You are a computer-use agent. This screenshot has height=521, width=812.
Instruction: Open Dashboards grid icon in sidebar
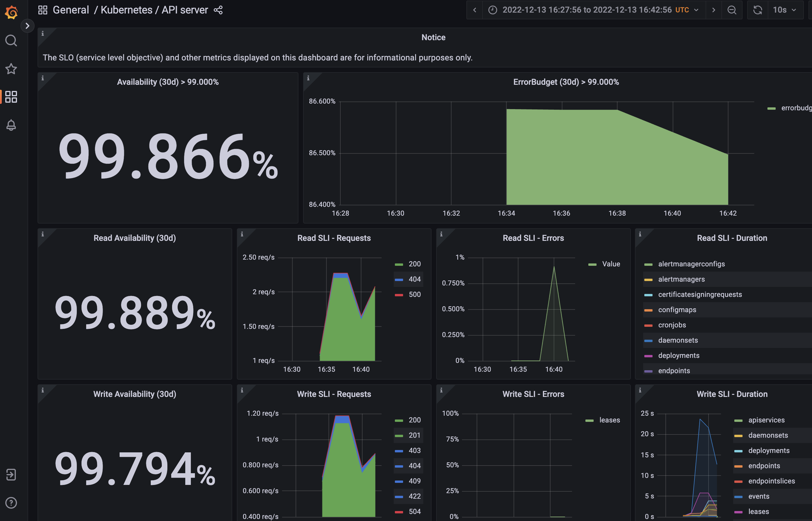click(x=11, y=97)
